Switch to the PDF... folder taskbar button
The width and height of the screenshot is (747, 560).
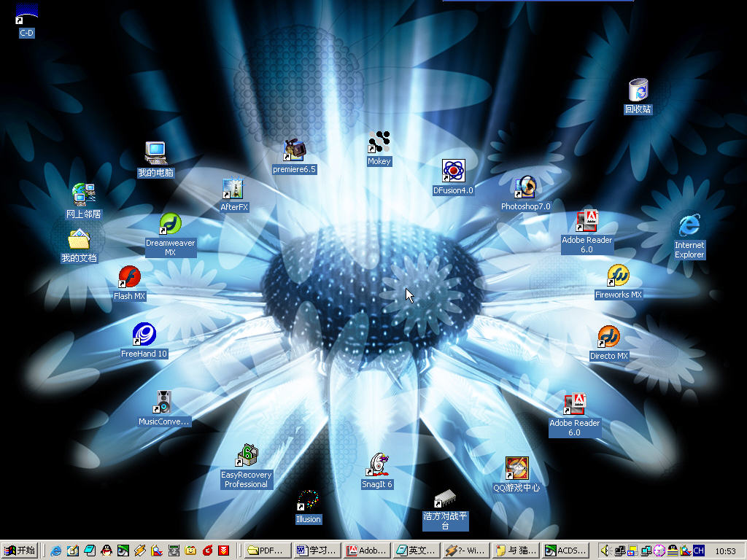tap(267, 551)
